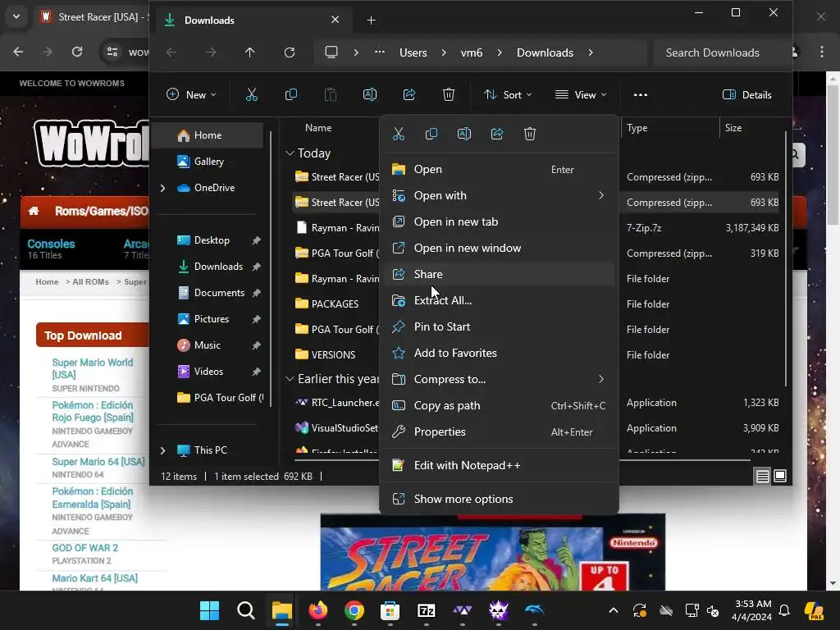The image size is (840, 630).
Task: Choose Open in new window
Action: (500, 248)
